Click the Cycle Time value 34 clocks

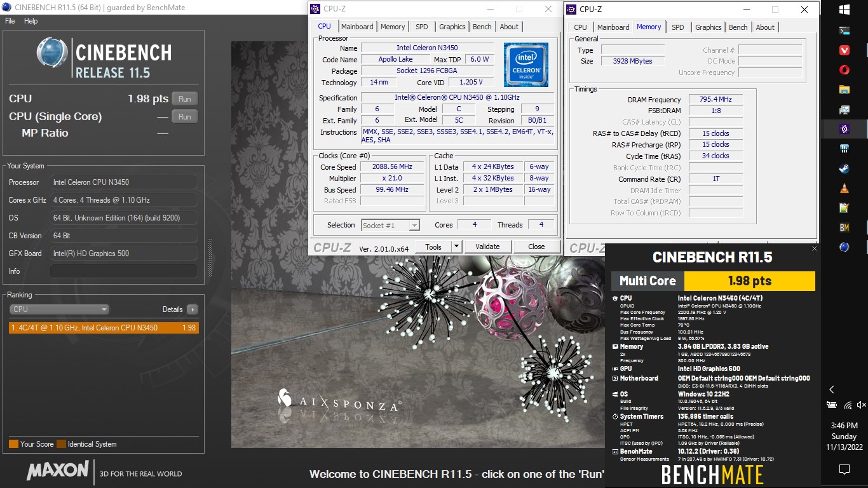tap(715, 156)
